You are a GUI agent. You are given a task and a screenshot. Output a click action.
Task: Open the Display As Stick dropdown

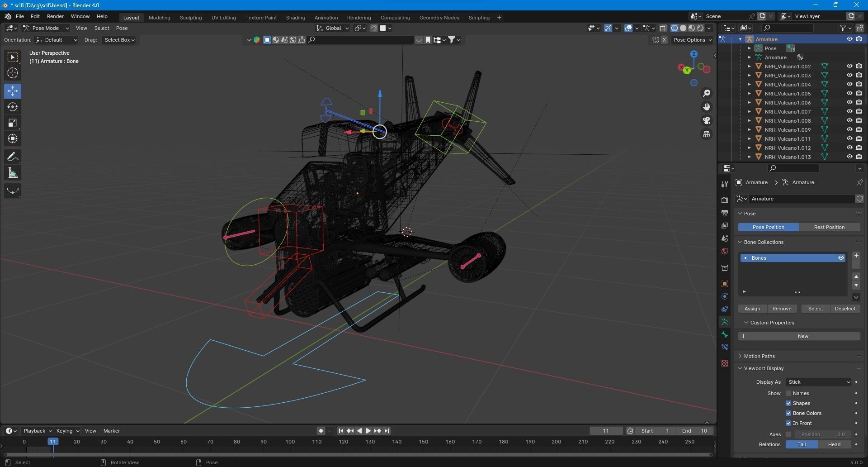point(819,382)
